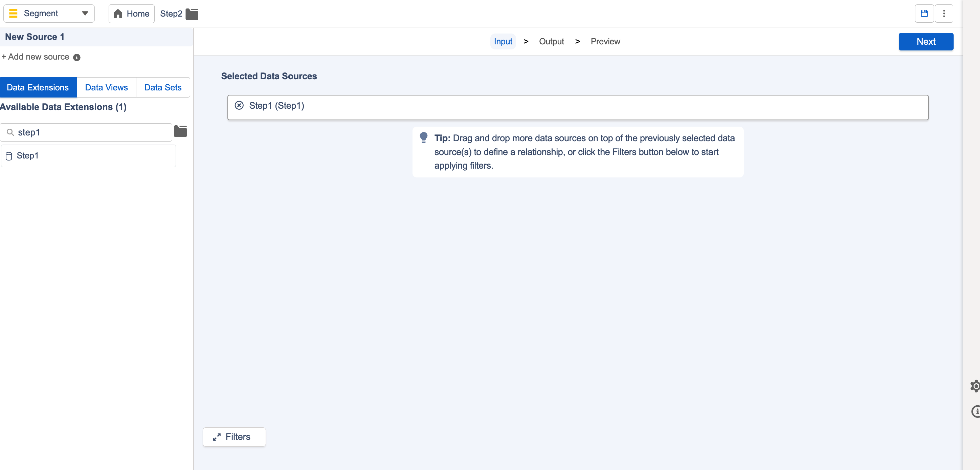Focus the step1 search field
This screenshot has width=980, height=470.
pyautogui.click(x=86, y=132)
